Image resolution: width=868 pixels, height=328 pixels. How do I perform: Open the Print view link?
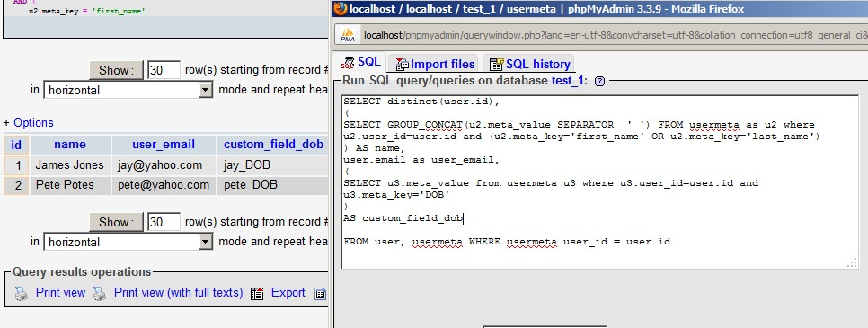(x=60, y=293)
